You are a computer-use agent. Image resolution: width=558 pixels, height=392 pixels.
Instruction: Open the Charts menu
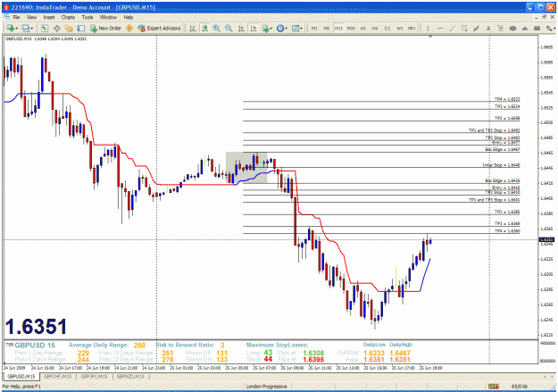[68, 17]
